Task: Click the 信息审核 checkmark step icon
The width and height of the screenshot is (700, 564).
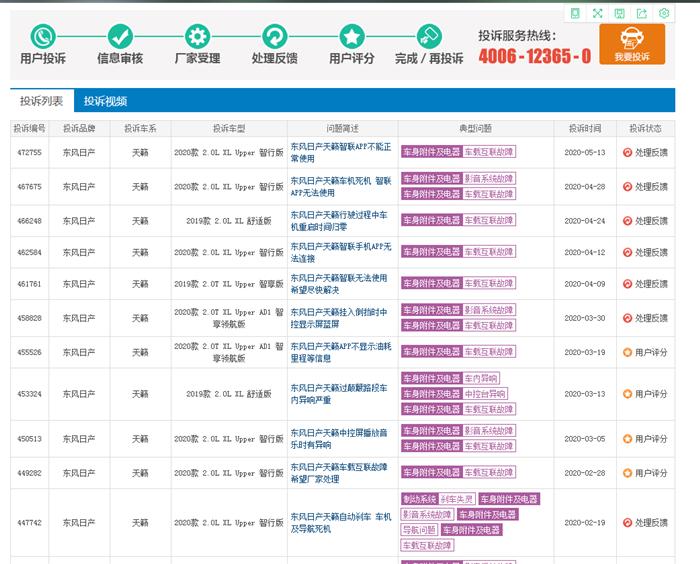Action: [x=120, y=37]
